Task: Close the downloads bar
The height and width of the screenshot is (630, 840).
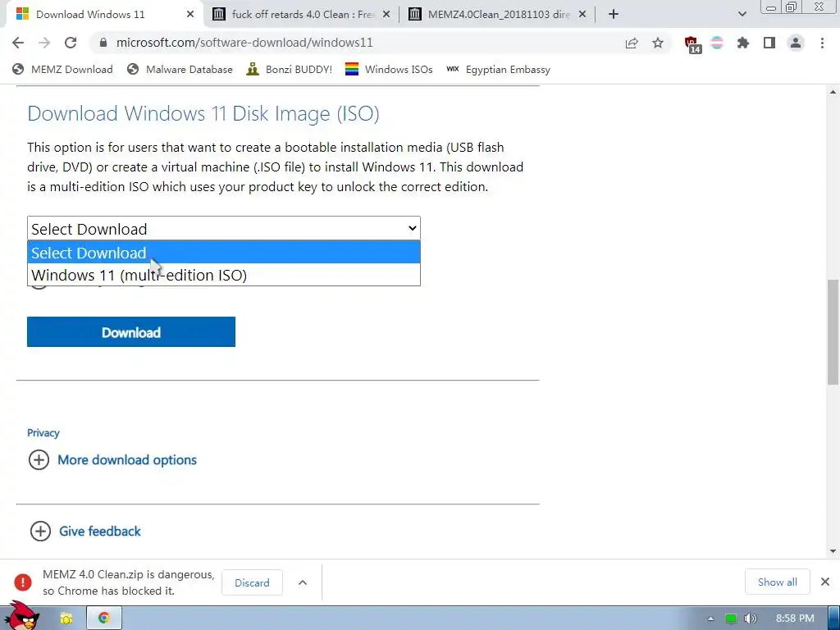Action: 825,582
